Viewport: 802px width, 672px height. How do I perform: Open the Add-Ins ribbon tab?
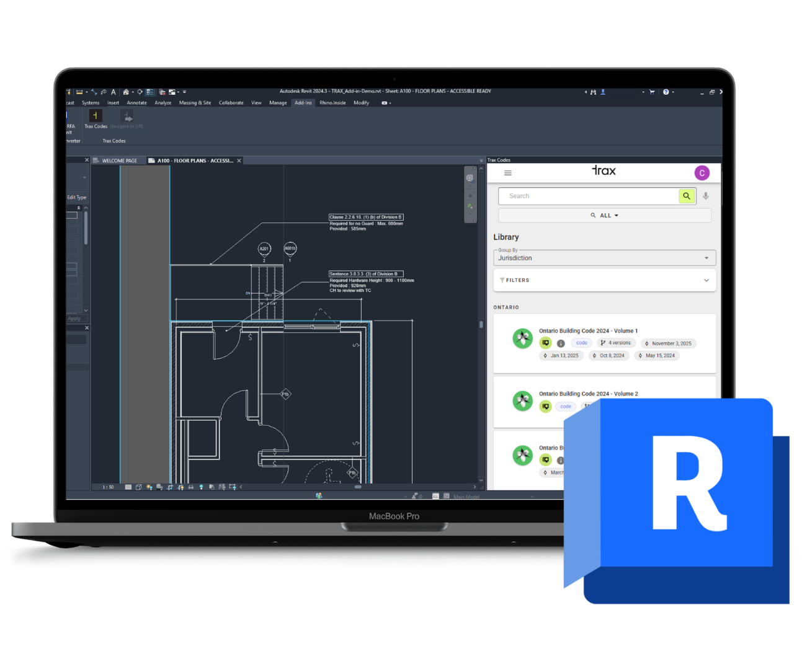(303, 103)
